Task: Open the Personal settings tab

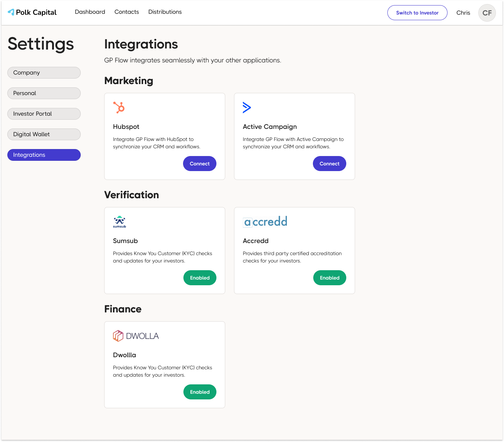Action: (x=44, y=93)
